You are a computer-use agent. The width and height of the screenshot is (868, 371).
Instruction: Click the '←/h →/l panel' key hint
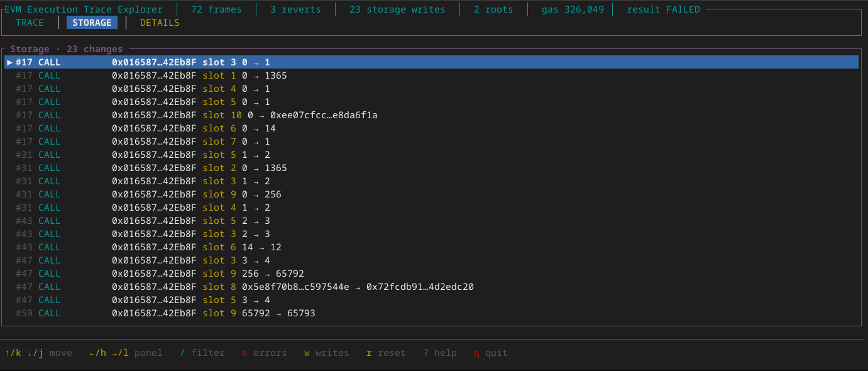pos(126,353)
